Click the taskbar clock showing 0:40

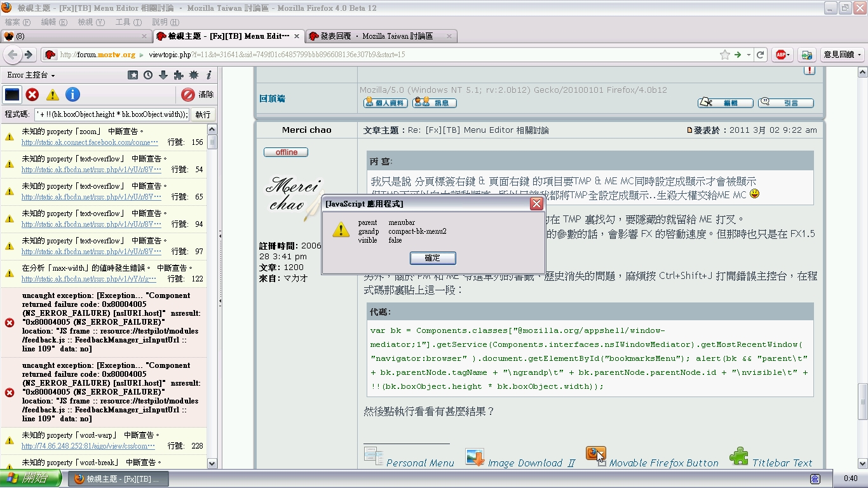coord(850,478)
